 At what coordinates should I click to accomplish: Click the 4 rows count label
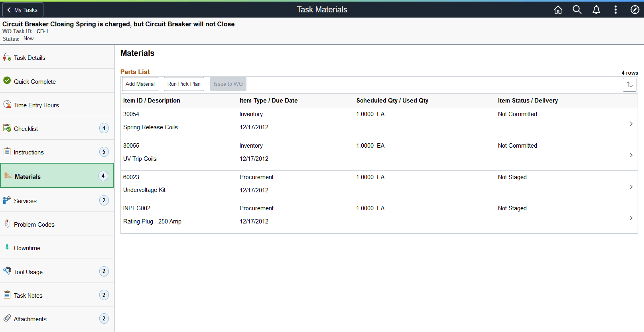pos(630,73)
